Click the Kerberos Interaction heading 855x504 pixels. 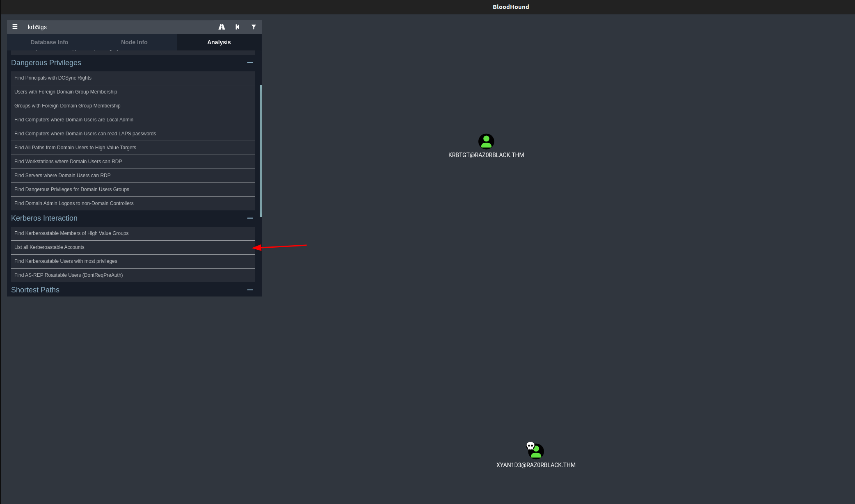click(x=44, y=218)
